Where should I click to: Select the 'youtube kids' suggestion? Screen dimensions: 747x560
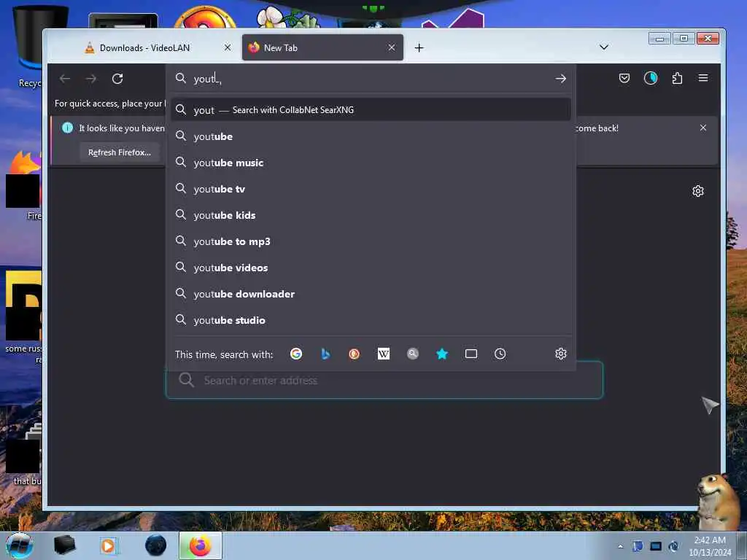[371, 215]
